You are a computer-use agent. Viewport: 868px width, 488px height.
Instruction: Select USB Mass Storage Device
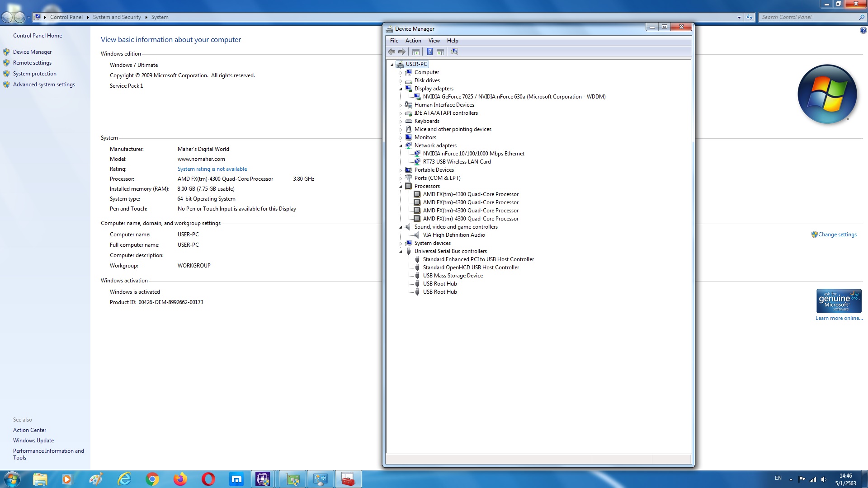(x=453, y=276)
